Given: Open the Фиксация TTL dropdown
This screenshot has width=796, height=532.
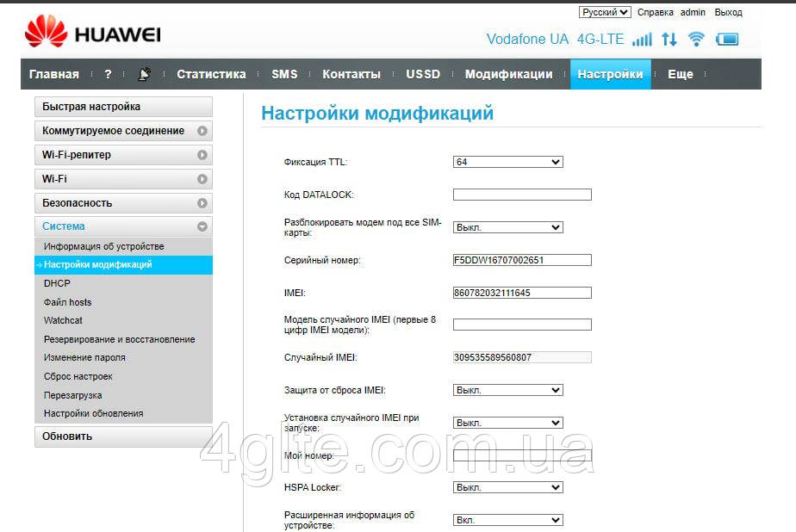Looking at the screenshot, I should tap(507, 162).
